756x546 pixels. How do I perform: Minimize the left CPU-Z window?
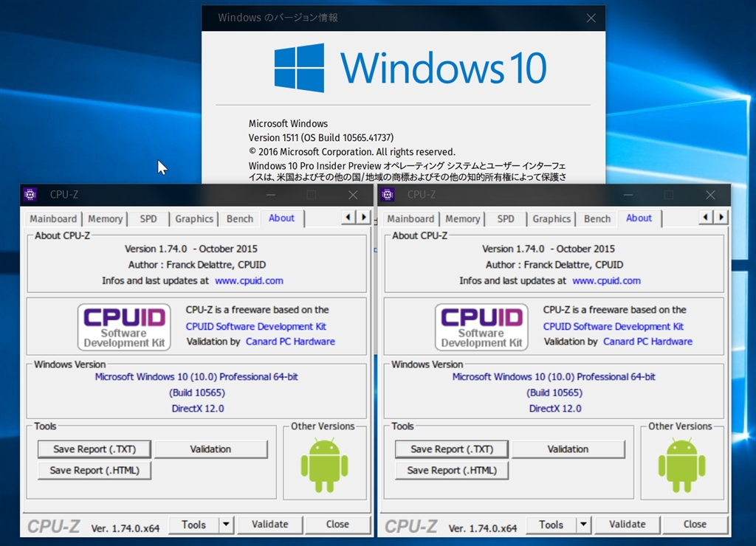click(x=270, y=195)
